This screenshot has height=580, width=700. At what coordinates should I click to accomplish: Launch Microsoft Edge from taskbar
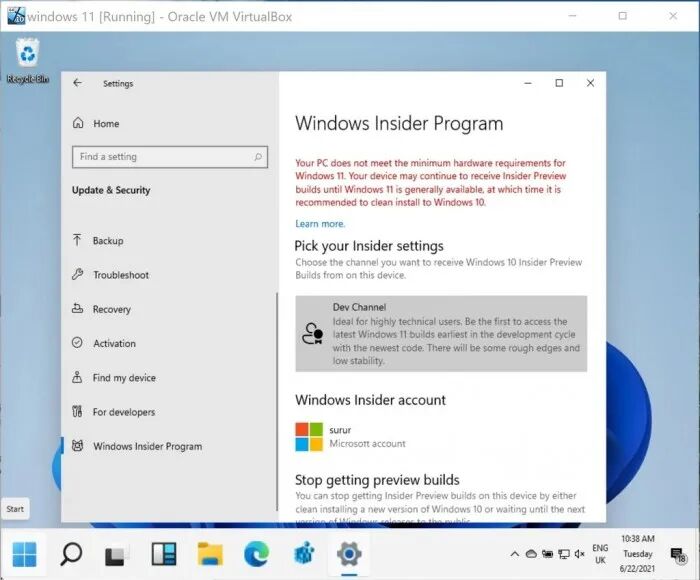point(256,554)
